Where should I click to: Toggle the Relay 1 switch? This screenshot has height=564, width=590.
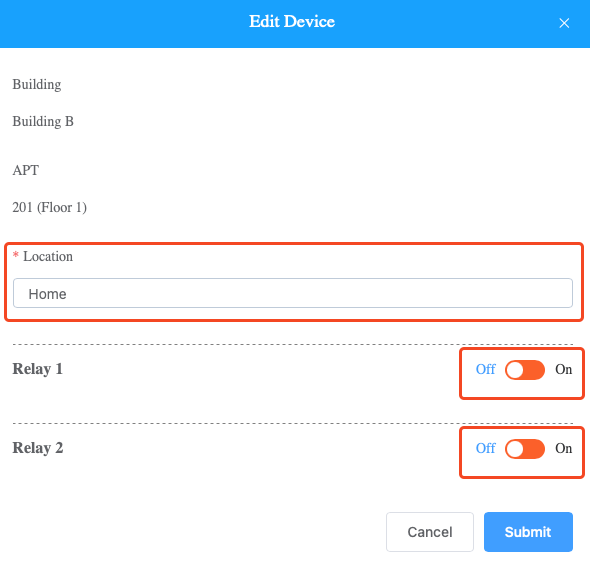525,369
